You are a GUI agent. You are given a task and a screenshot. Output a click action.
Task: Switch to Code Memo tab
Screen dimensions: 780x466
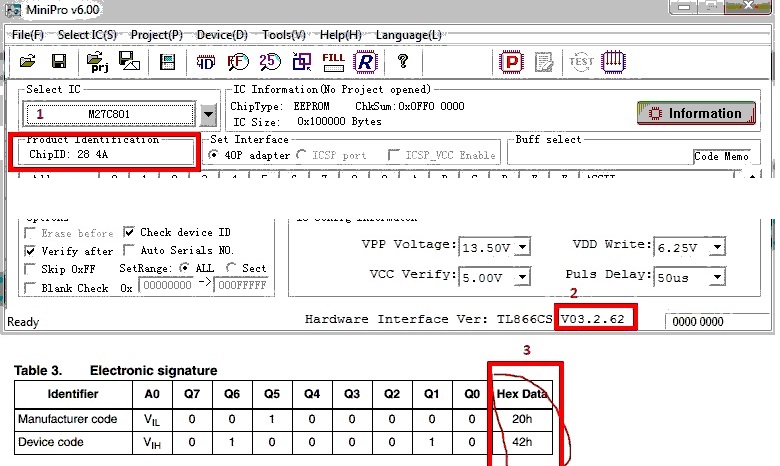tap(721, 156)
